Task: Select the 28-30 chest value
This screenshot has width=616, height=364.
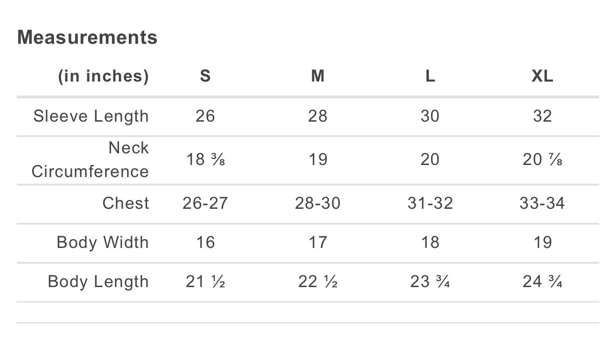Action: pos(318,203)
